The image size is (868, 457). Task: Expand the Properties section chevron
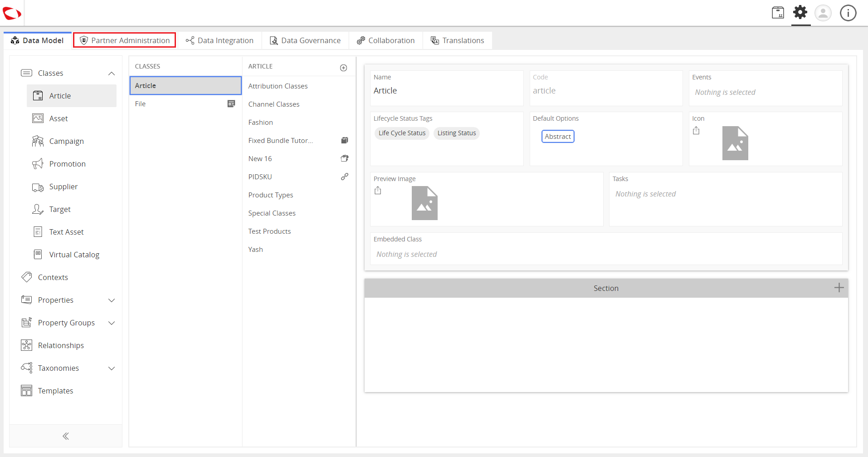[x=112, y=300]
